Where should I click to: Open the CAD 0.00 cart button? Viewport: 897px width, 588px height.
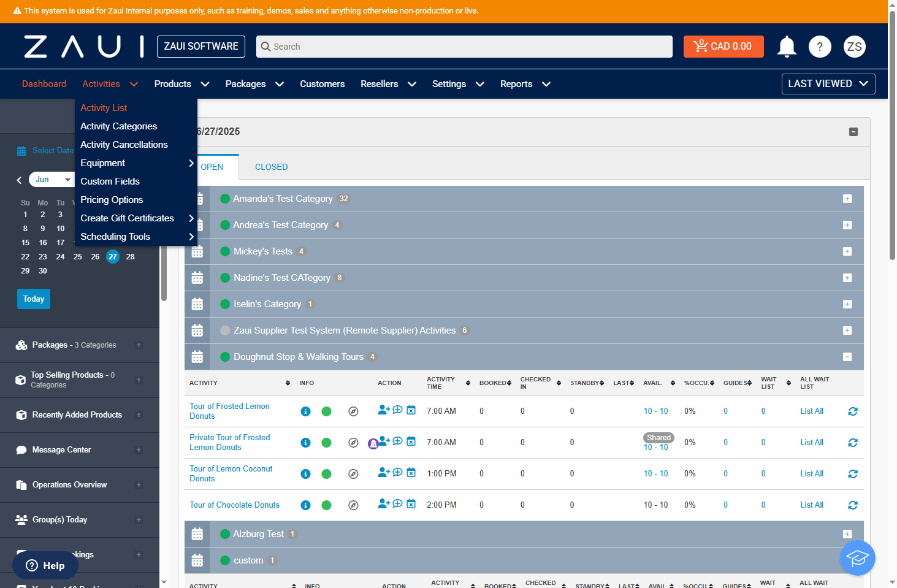(723, 47)
